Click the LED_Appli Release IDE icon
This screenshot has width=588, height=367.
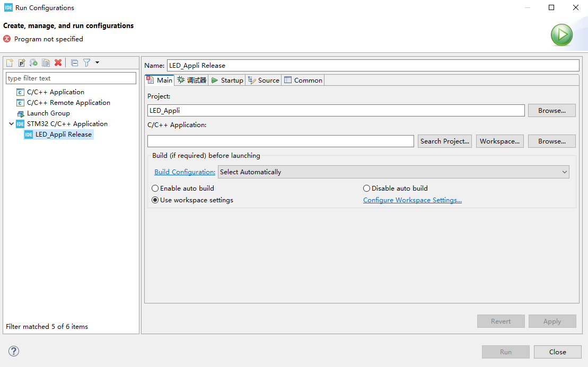(29, 135)
